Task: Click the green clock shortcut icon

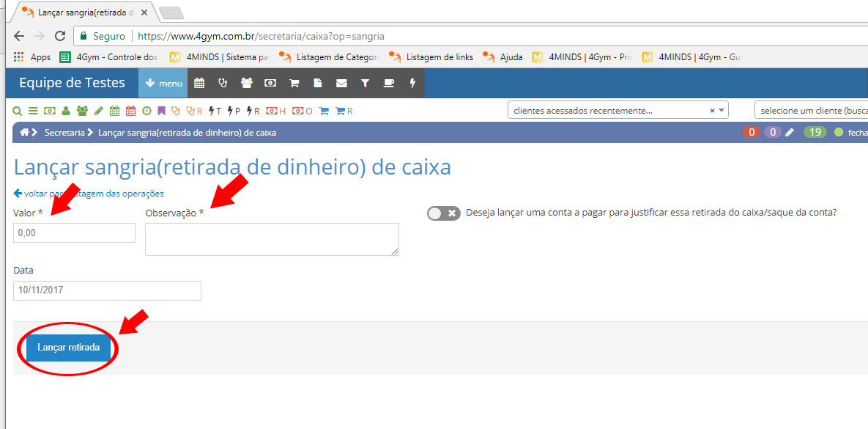Action: tap(146, 111)
